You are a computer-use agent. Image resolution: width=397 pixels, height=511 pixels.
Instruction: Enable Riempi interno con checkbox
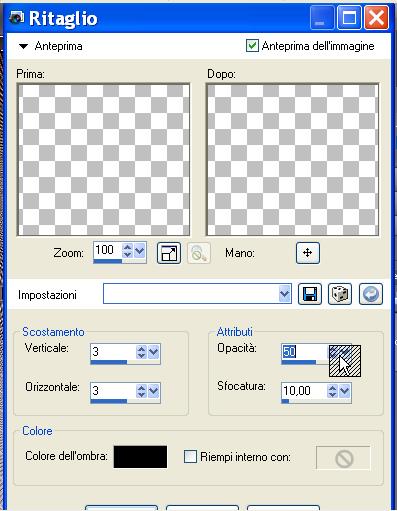190,456
